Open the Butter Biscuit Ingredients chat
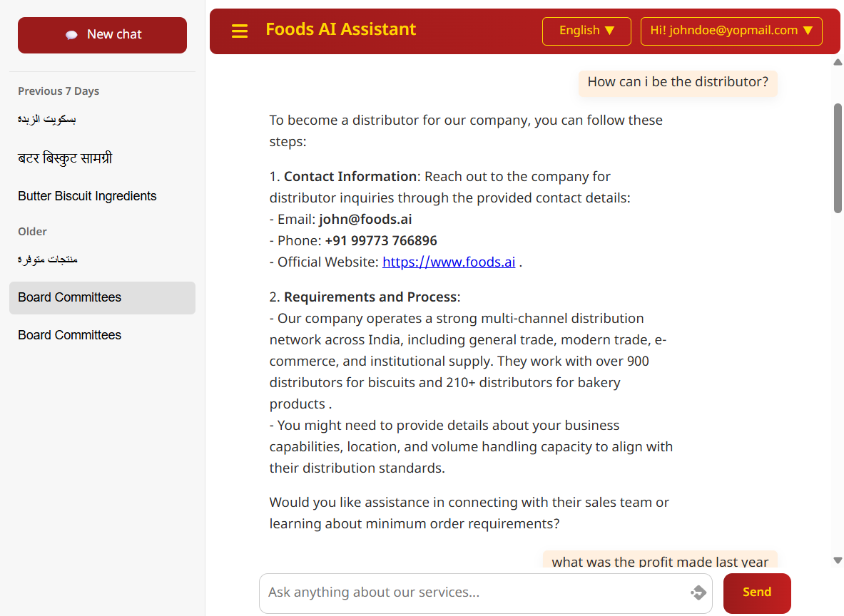This screenshot has width=844, height=616. click(x=87, y=196)
